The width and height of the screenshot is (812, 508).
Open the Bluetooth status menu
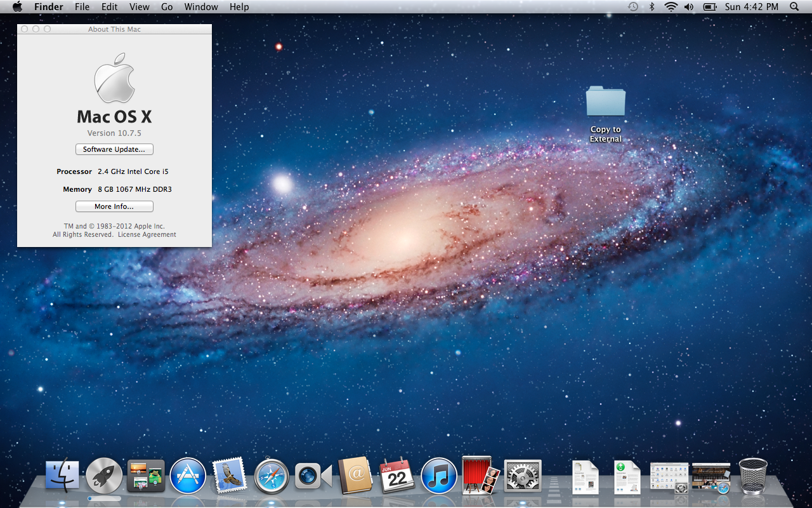[x=652, y=7]
